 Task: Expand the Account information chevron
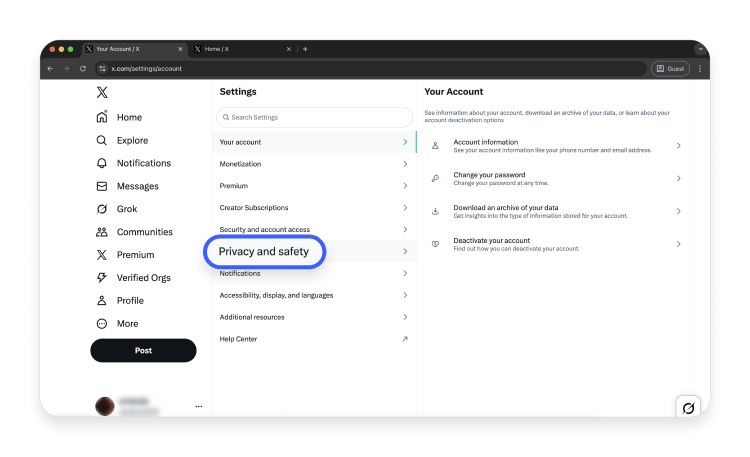679,145
